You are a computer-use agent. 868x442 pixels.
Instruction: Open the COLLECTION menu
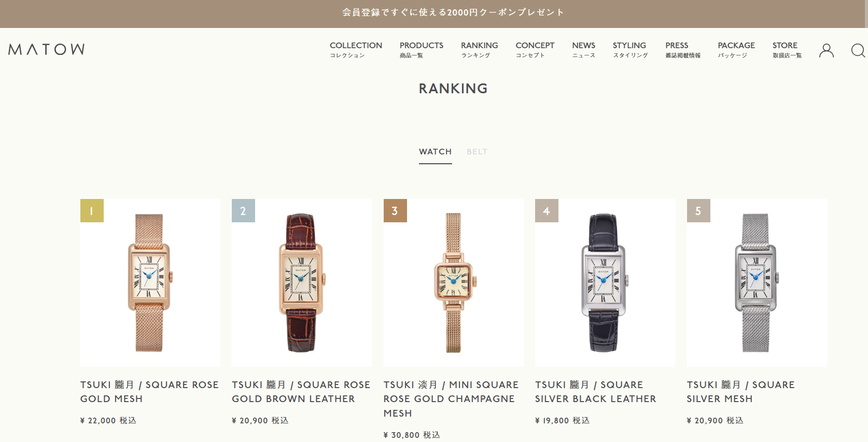[356, 50]
